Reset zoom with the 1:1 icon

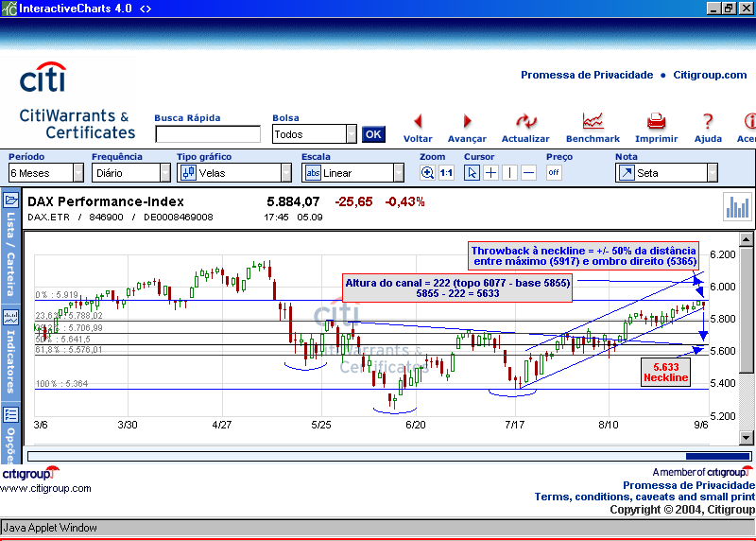pos(446,173)
